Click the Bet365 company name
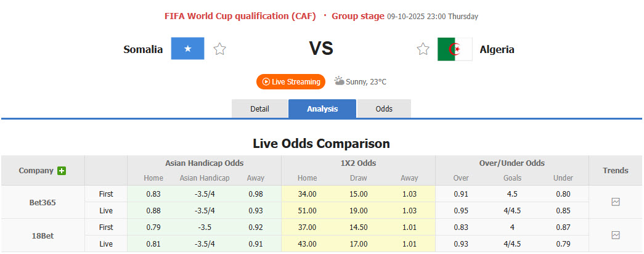This screenshot has height=254, width=644. tap(43, 202)
